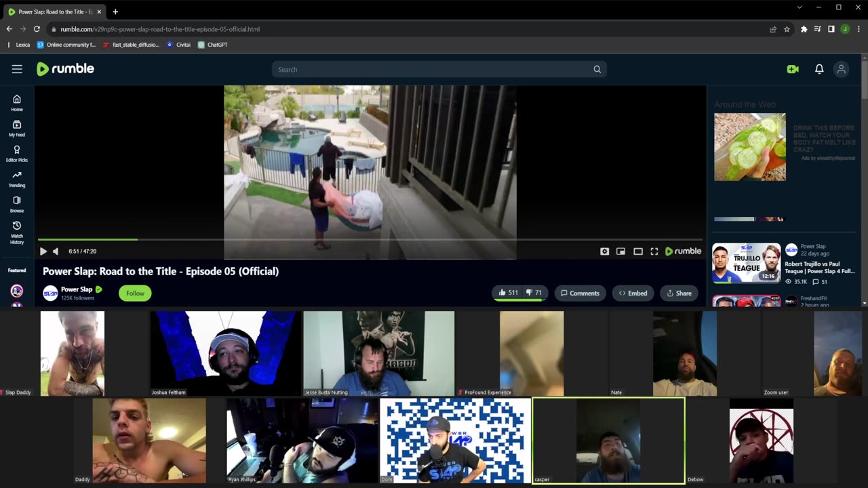
Task: Mute the video volume
Action: pyautogui.click(x=56, y=251)
